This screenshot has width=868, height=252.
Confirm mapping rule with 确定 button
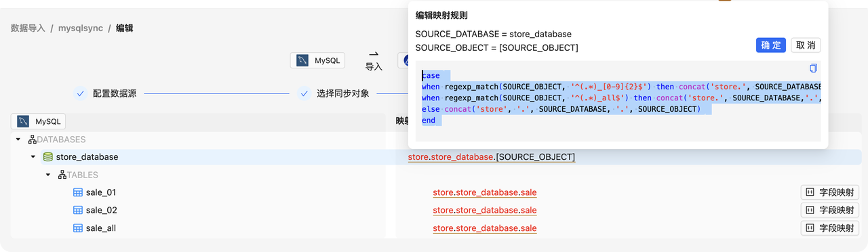pos(771,45)
